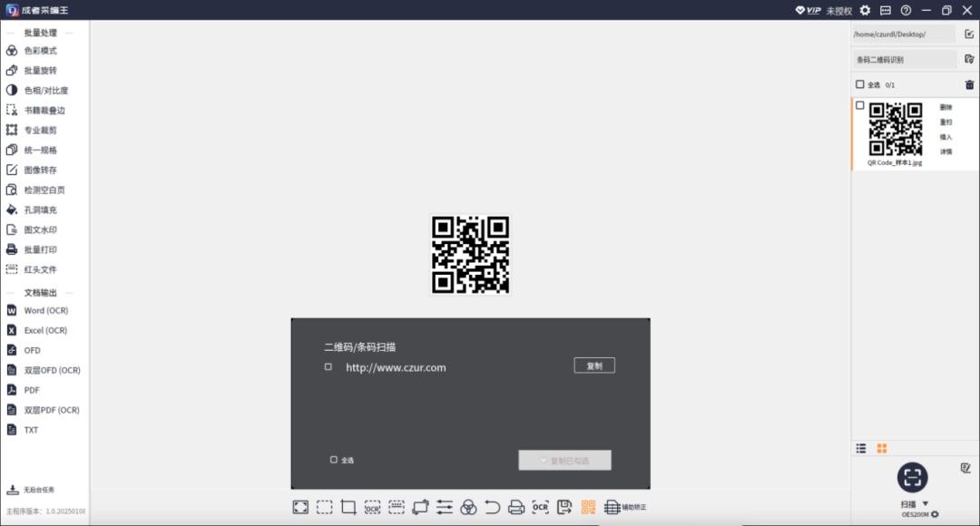Open image adjustment sliders icon
Screen dimensions: 980x526
tap(445, 507)
